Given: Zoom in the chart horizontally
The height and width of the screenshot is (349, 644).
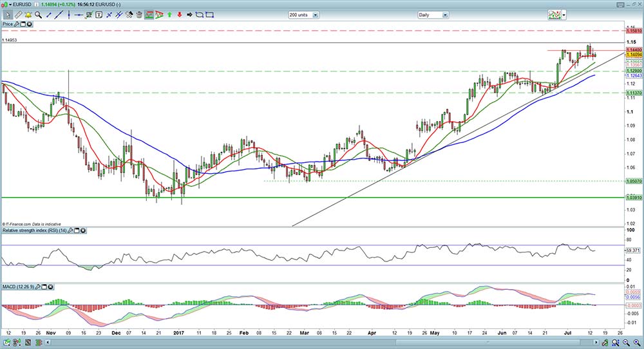Looking at the screenshot, I should (636, 342).
